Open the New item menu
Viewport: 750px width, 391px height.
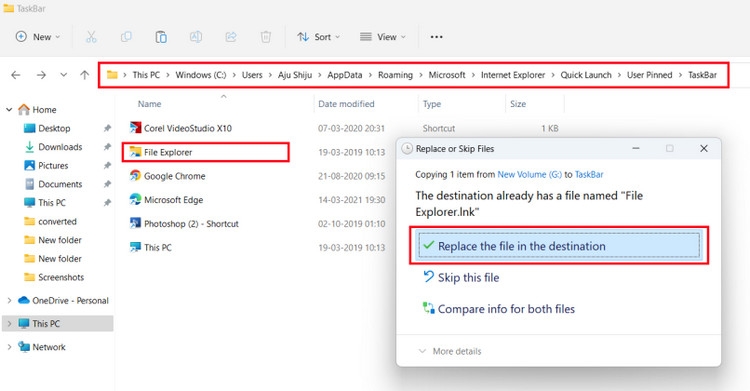pos(38,37)
